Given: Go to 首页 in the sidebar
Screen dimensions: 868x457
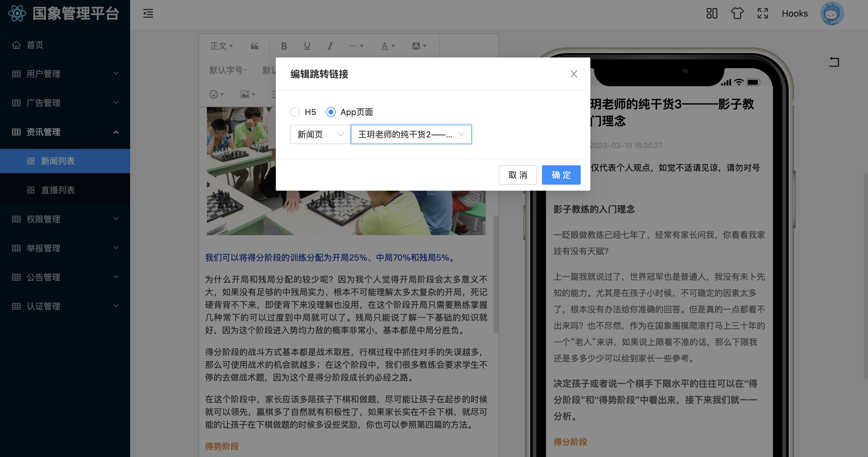Looking at the screenshot, I should coord(65,45).
